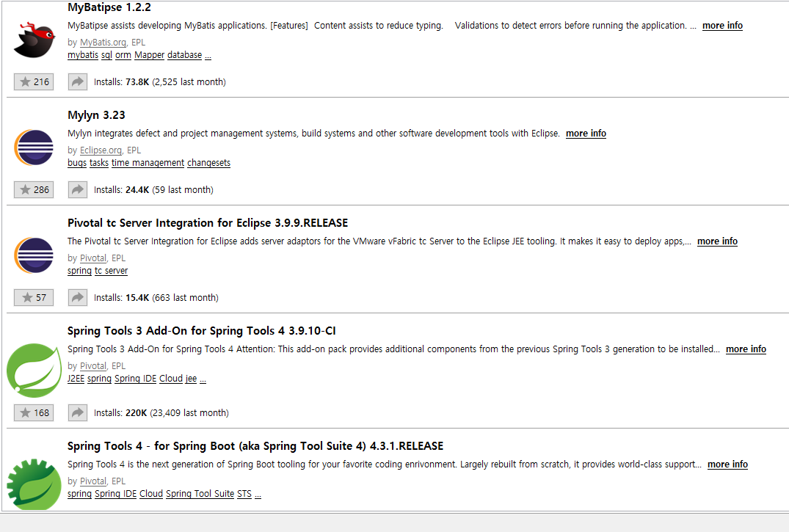Image resolution: width=789 pixels, height=532 pixels.
Task: Open more info for MyBatipse
Action: pyautogui.click(x=722, y=25)
